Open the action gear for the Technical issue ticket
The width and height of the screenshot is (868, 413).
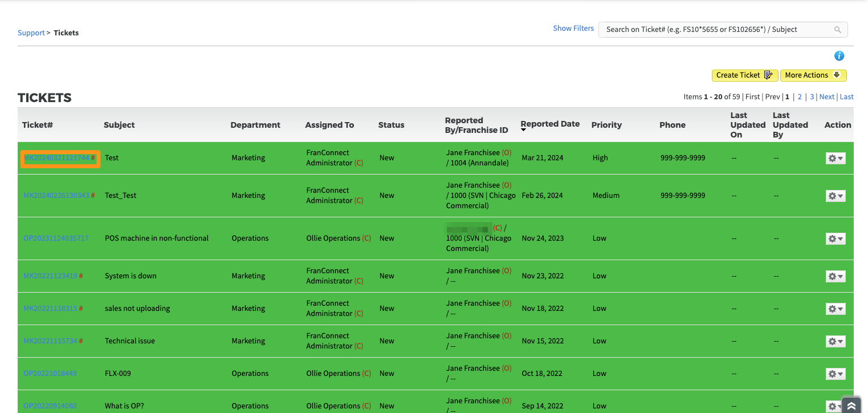pyautogui.click(x=836, y=341)
